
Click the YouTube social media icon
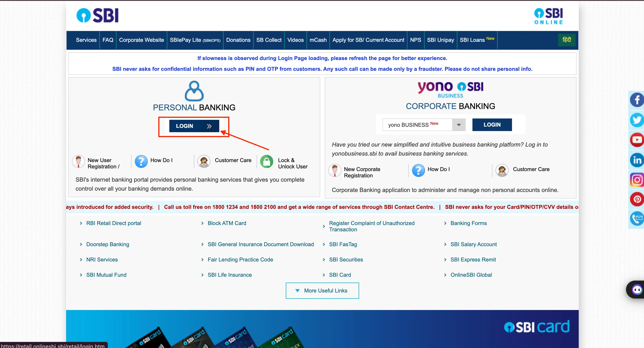[x=636, y=139]
